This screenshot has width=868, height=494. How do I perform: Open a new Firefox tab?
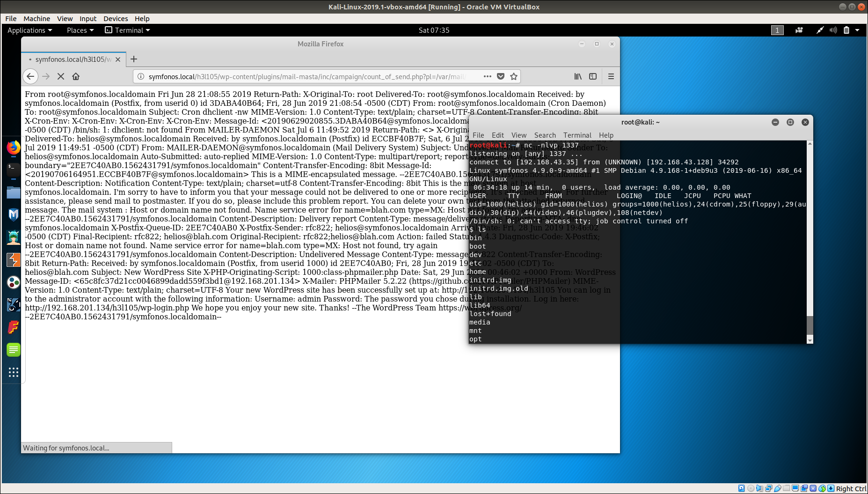[134, 59]
